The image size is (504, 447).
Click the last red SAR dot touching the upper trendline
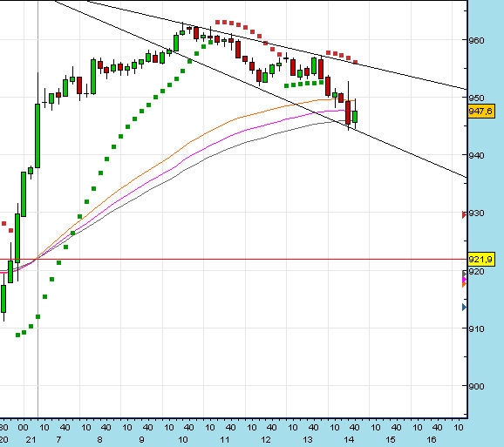coord(355,62)
